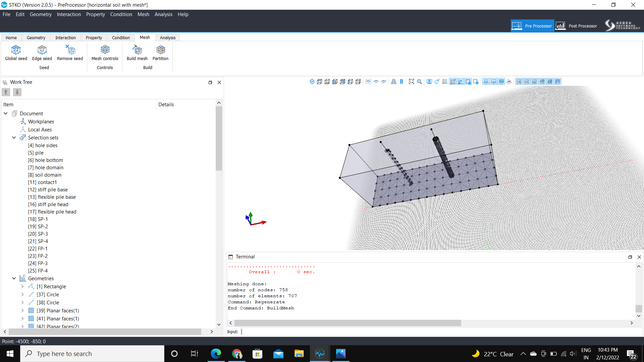The image size is (644, 362).
Task: Open Mesh controls
Action: pos(105,53)
